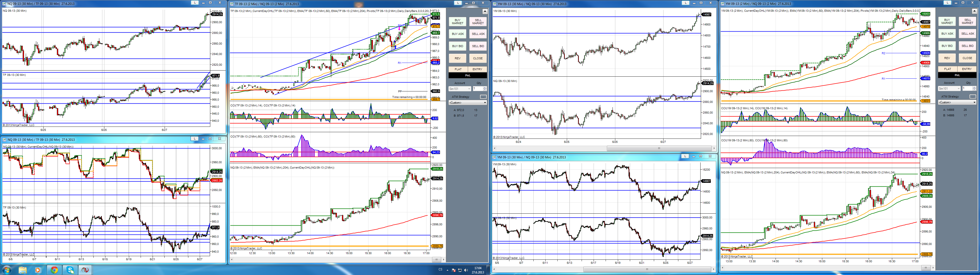Open Google Chrome from the taskbar
The width and height of the screenshot is (980, 275).
pos(54,270)
